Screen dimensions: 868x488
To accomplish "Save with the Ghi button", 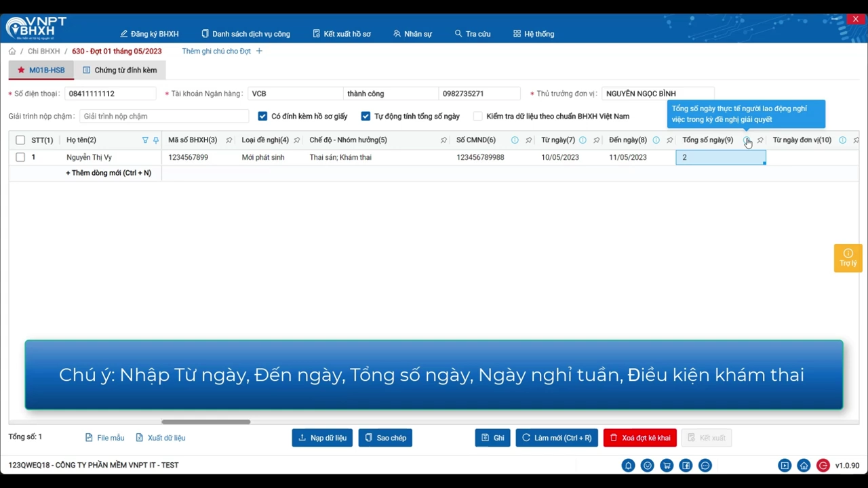I will click(x=492, y=438).
